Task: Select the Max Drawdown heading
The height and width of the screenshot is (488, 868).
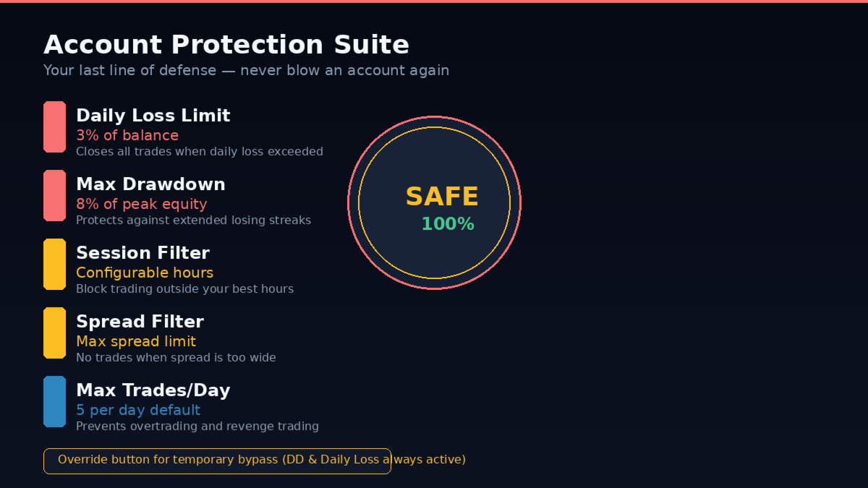Action: [150, 184]
